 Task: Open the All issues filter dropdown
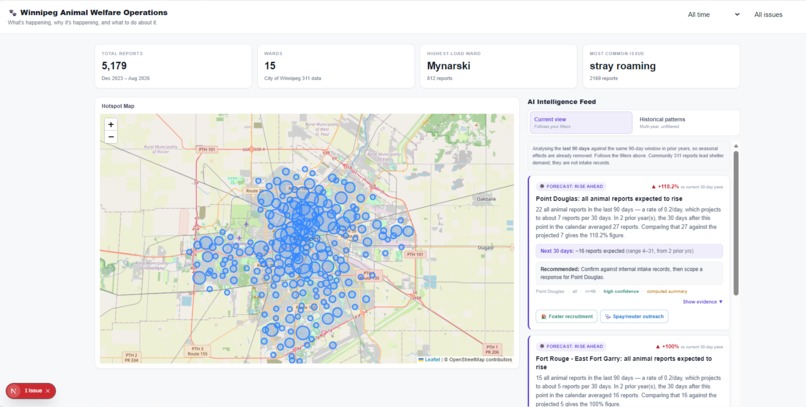[x=768, y=14]
